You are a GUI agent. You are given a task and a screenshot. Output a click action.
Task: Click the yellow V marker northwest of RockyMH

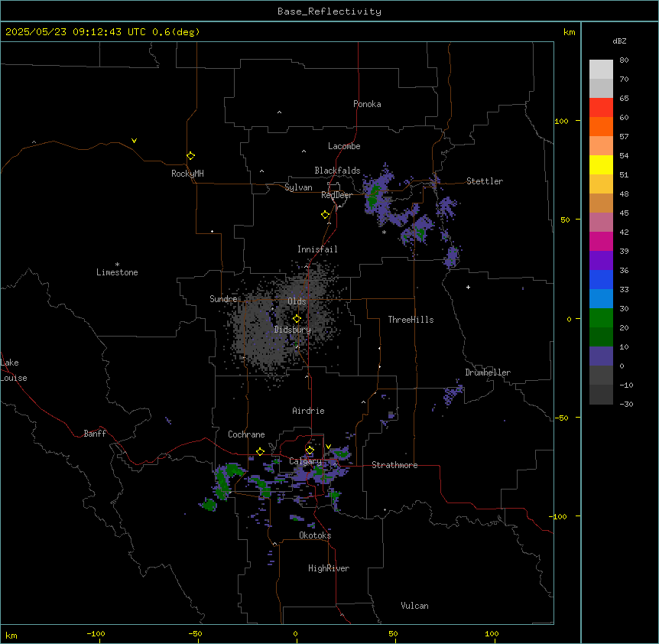[x=134, y=141]
